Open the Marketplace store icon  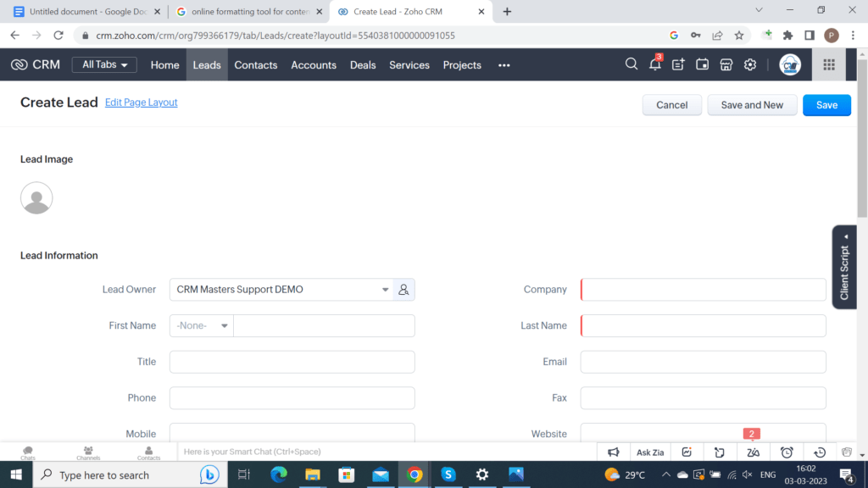pyautogui.click(x=726, y=64)
